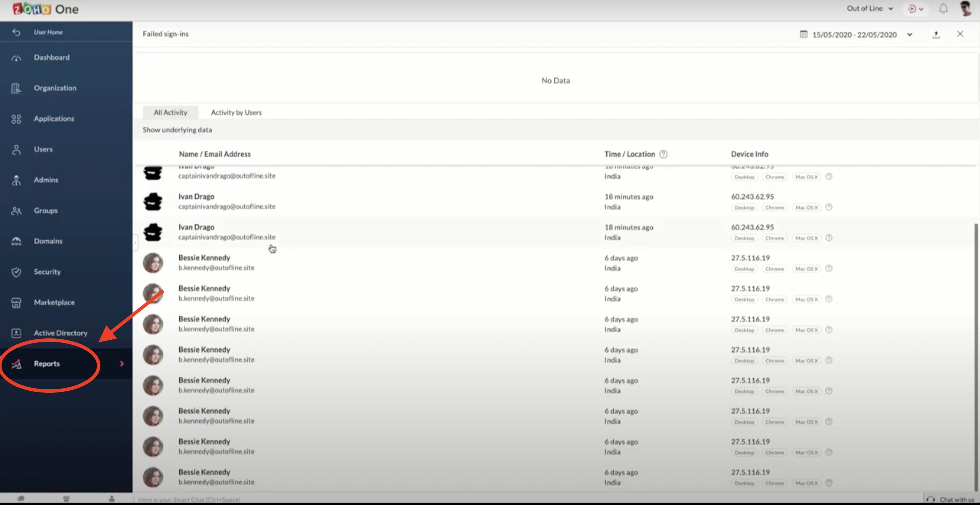Open the Organization menu item

coord(66,88)
